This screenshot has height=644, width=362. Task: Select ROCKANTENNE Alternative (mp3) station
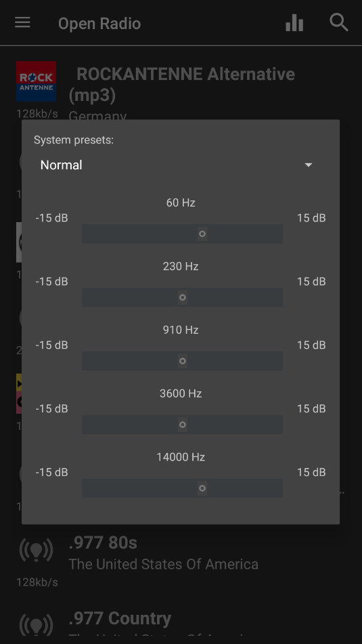coord(181,85)
